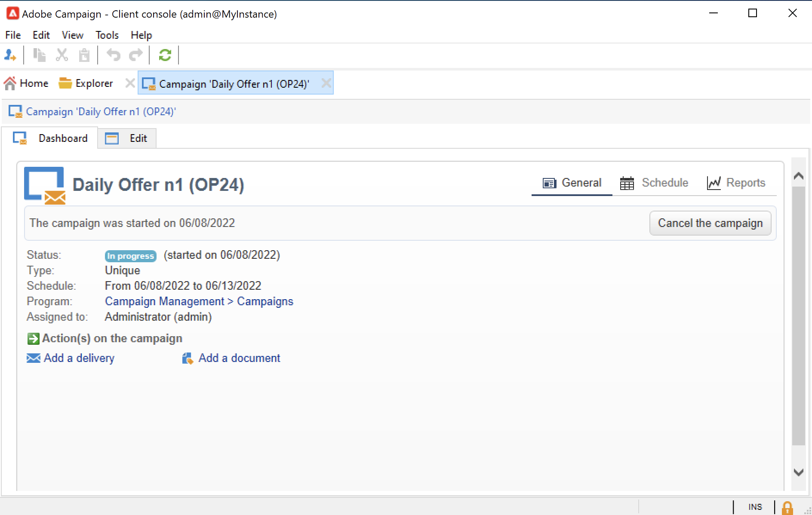The image size is (812, 515).
Task: Click the '(started on 06/08/2022)' status text
Action: click(x=221, y=255)
